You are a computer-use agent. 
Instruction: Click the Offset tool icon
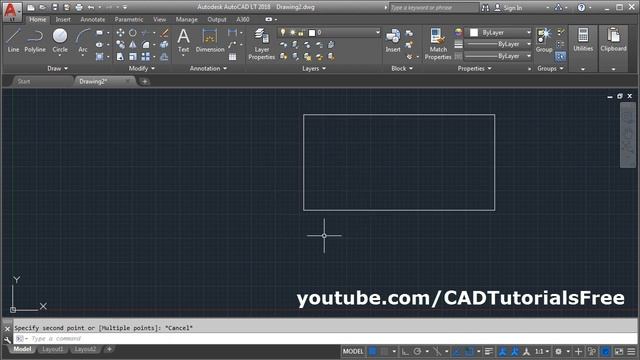[164, 57]
